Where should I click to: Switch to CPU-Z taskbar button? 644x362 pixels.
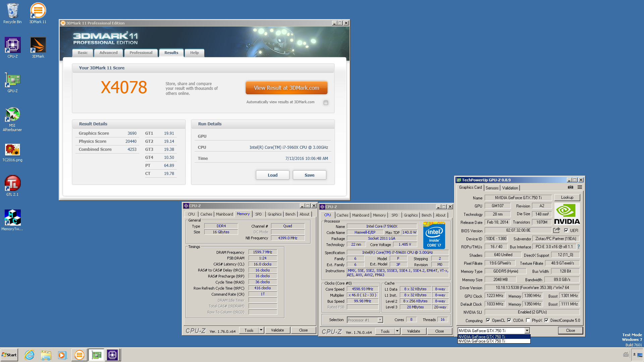[112, 355]
